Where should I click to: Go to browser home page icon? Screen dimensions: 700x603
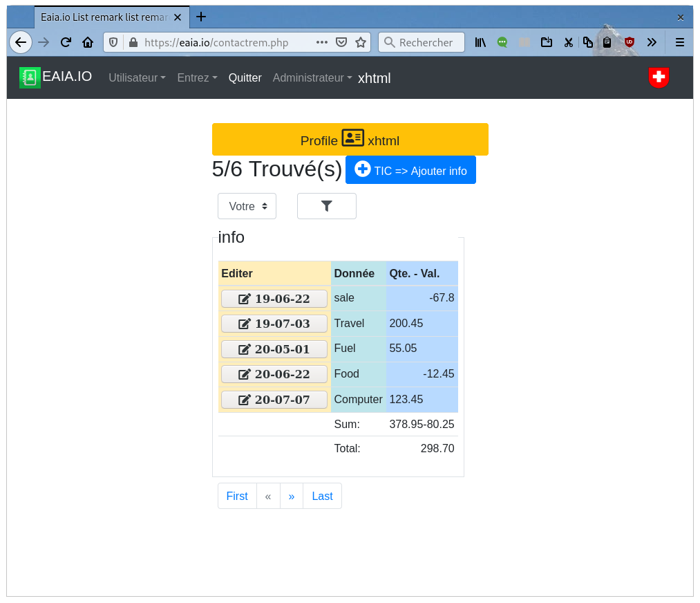click(x=88, y=42)
